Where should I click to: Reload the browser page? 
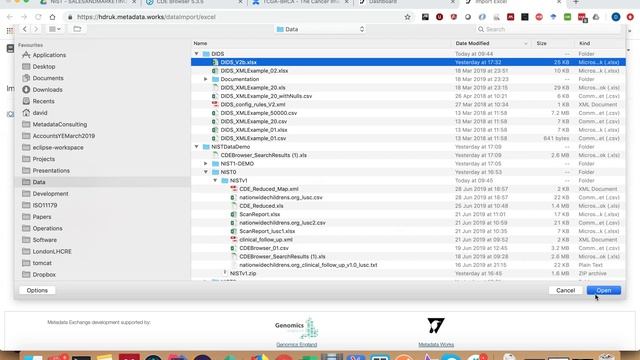pos(38,17)
